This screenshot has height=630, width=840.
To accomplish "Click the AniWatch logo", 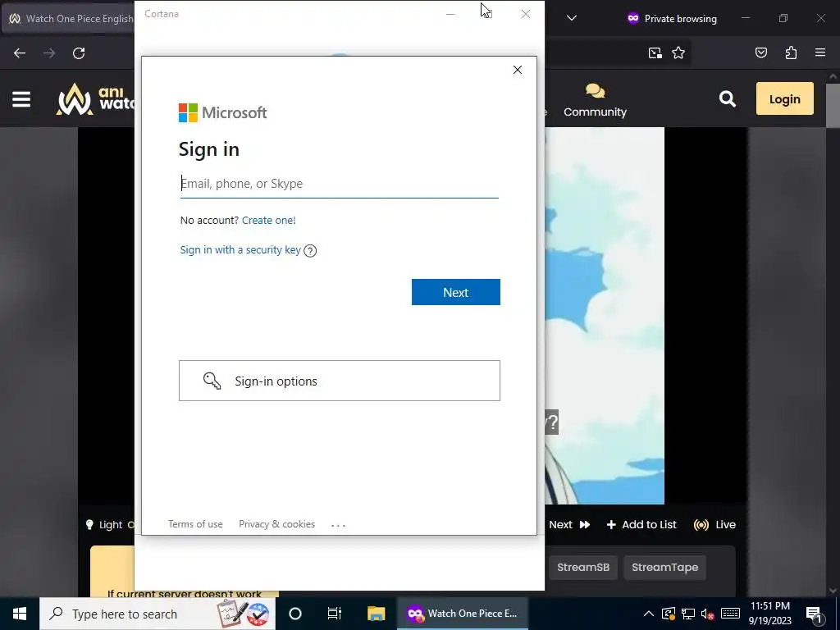I will pos(95,99).
